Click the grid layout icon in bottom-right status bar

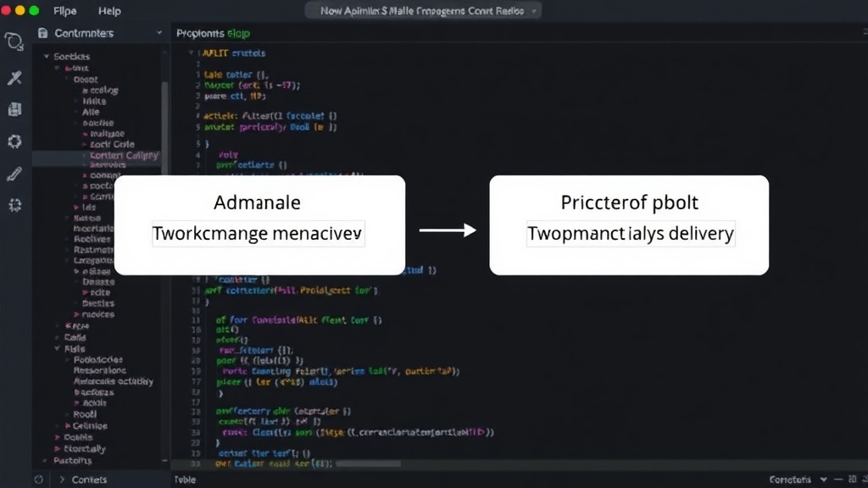point(852,480)
